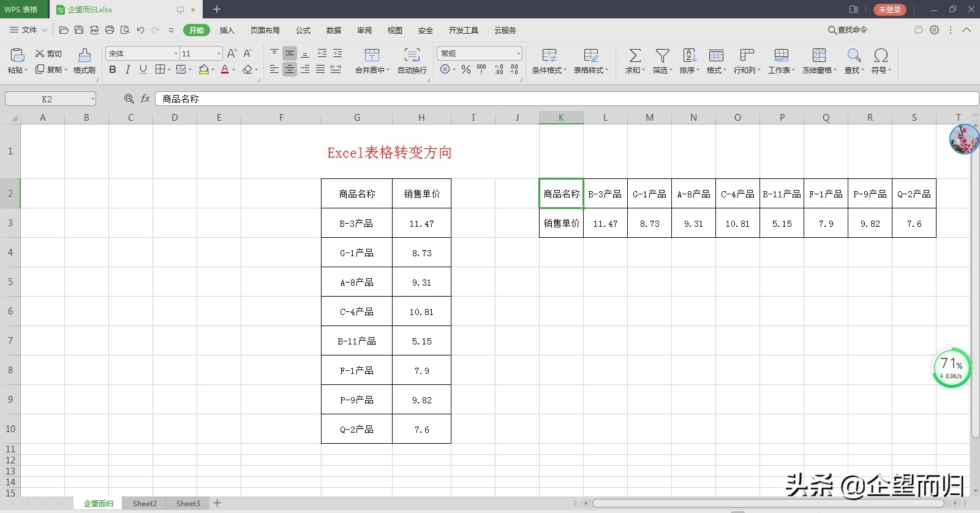Click the Rows and Columns (行和列) icon
This screenshot has height=513, width=980.
(747, 56)
